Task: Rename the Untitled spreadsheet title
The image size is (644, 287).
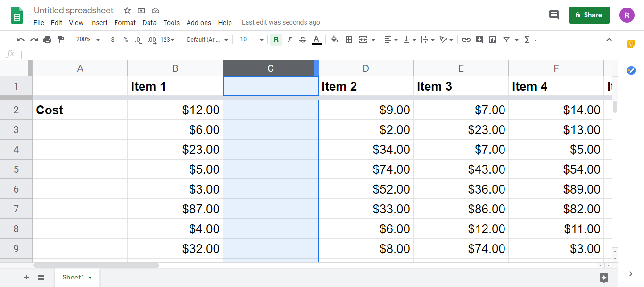Action: (x=74, y=10)
